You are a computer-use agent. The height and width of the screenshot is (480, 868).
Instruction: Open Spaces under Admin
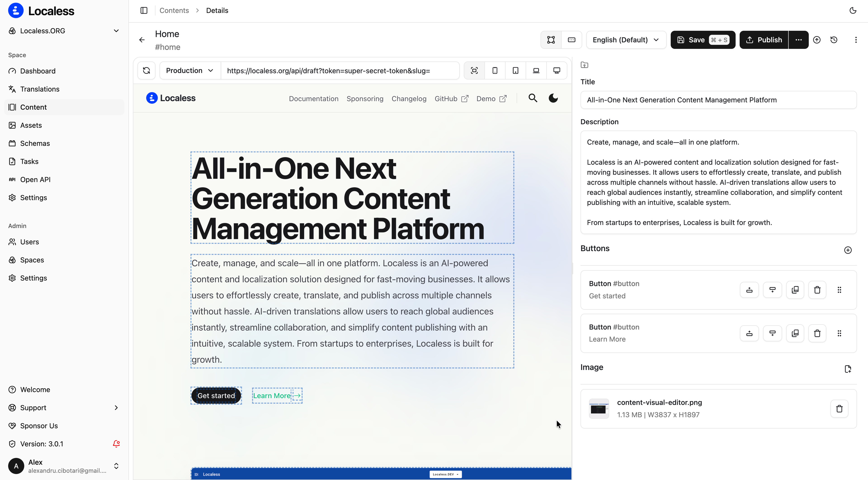pos(64,260)
